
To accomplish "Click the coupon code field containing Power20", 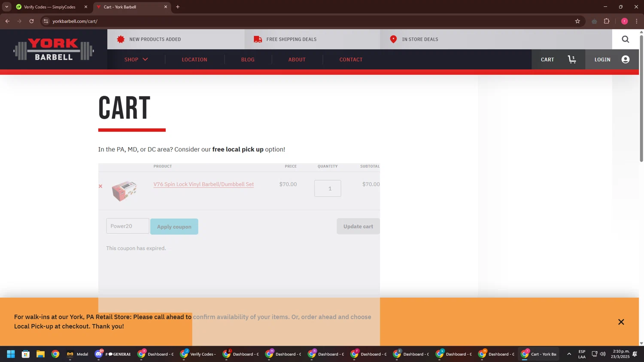I will tap(128, 226).
